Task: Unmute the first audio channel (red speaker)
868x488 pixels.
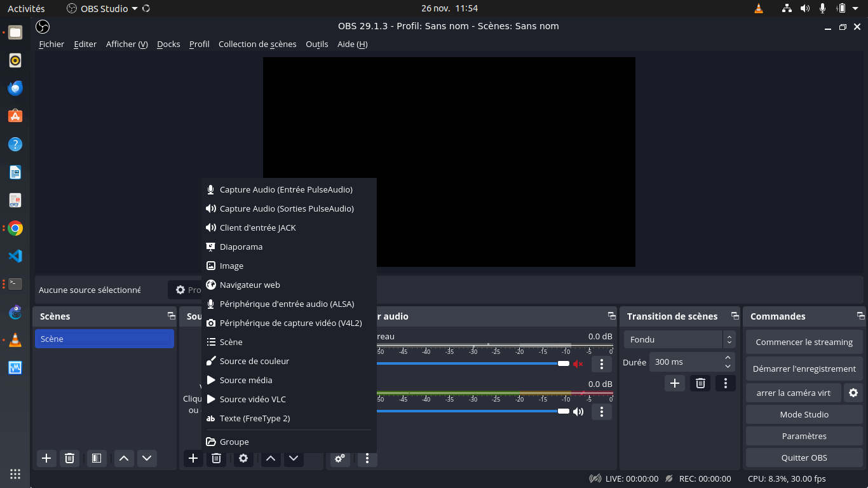Action: pos(578,364)
